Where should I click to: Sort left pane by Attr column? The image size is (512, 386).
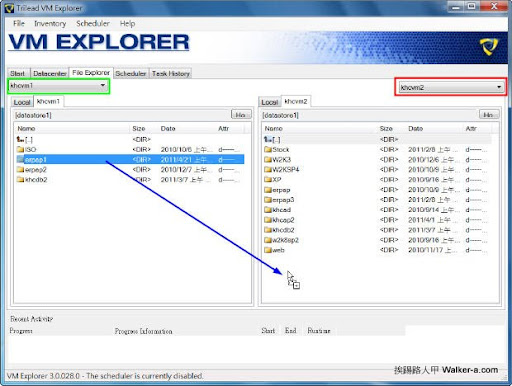(230, 128)
